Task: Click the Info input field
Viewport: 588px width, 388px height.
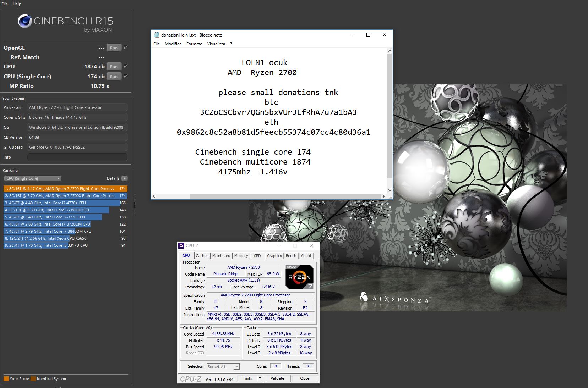Action: (x=77, y=157)
